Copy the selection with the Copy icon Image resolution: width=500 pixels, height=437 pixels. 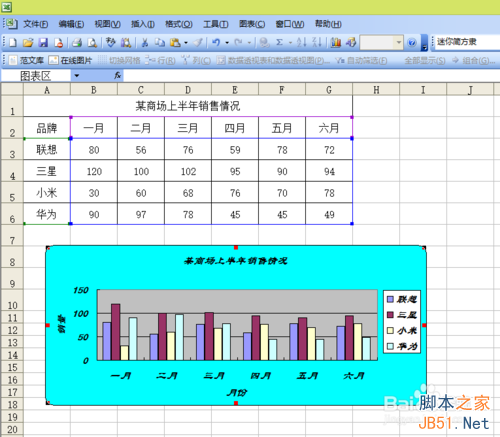[160, 43]
